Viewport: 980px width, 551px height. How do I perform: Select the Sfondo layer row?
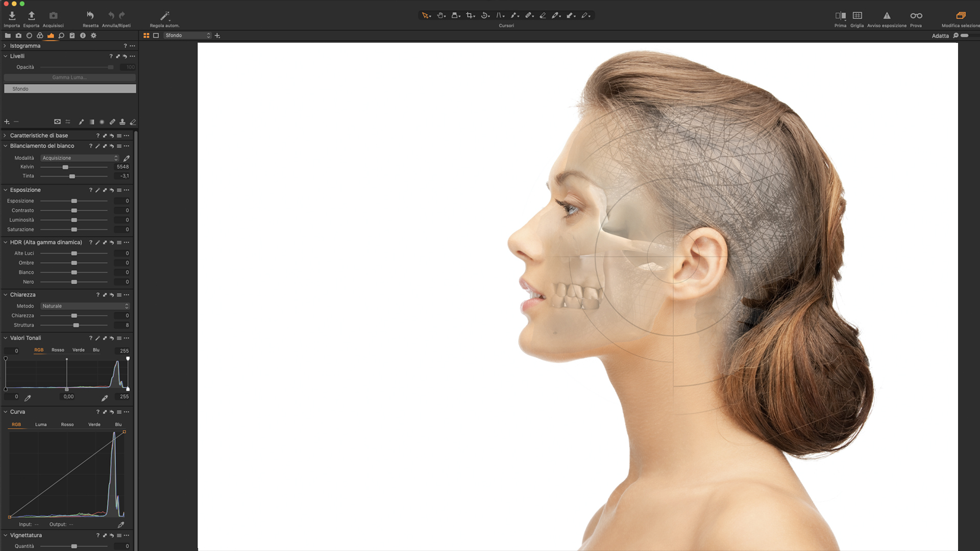click(70, 89)
